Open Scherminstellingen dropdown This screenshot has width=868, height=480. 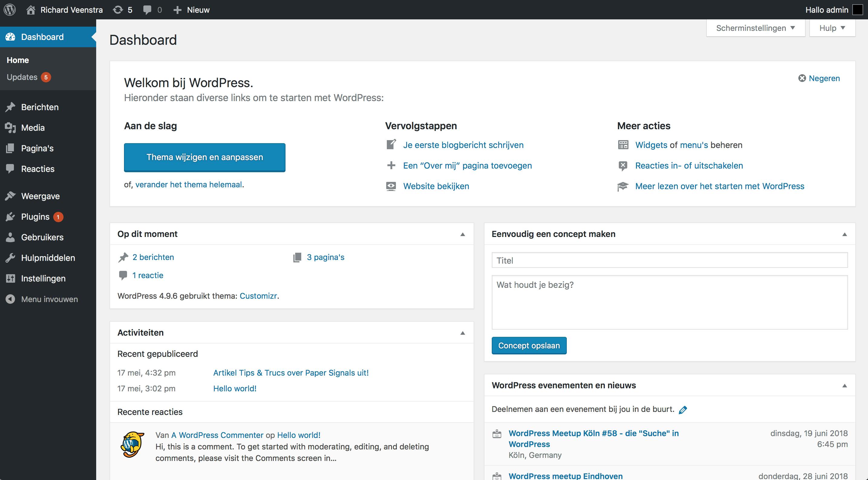[755, 28]
